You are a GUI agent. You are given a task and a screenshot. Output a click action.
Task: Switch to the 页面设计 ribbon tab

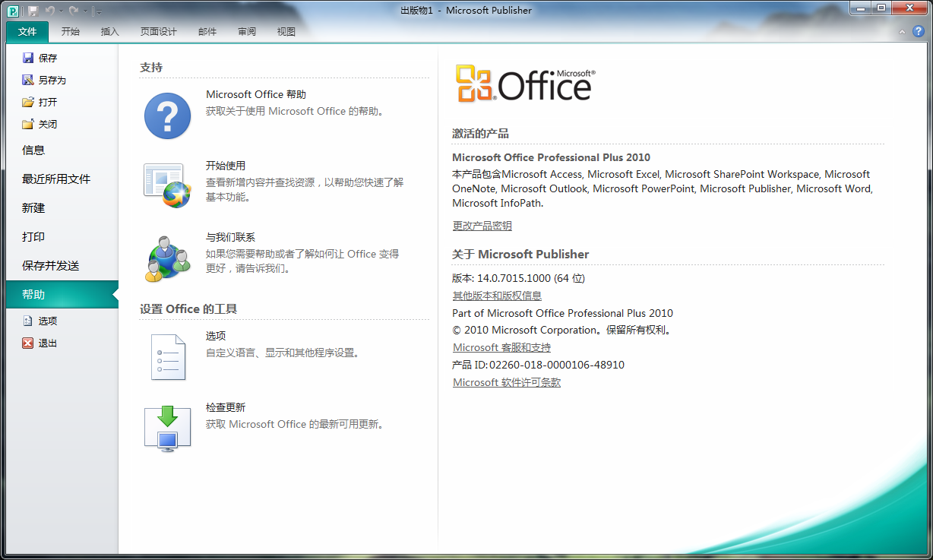(x=158, y=32)
